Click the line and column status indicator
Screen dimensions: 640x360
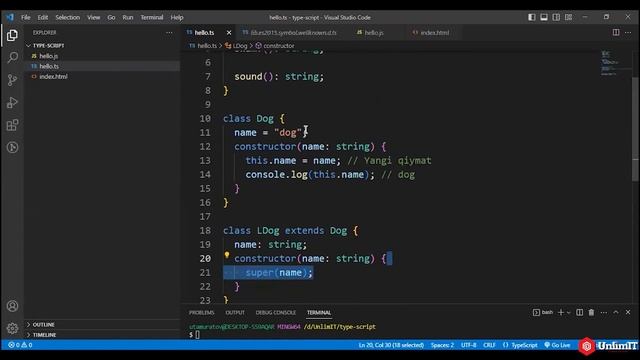click(391, 345)
